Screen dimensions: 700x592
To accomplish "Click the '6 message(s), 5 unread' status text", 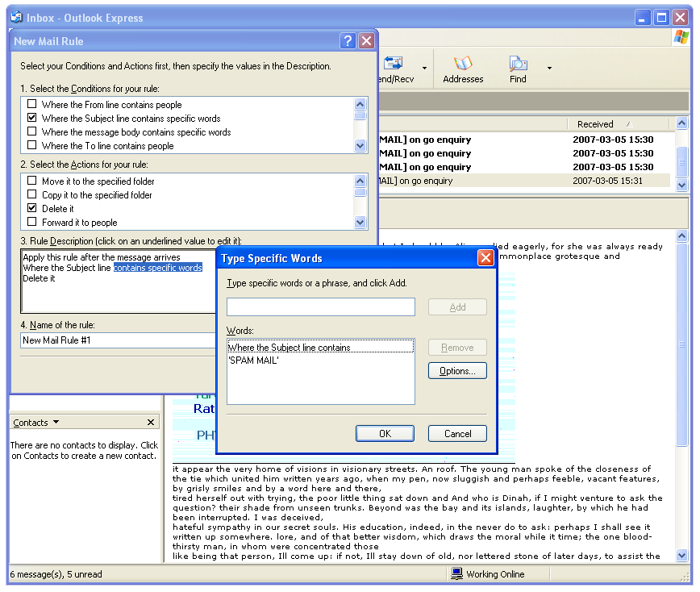I will click(x=56, y=574).
